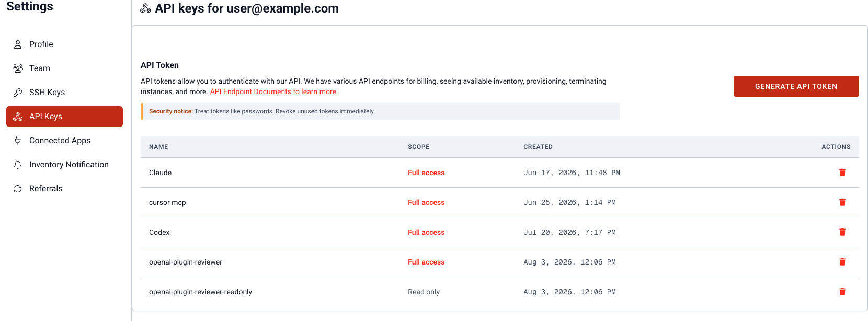Image resolution: width=868 pixels, height=321 pixels.
Task: Click the cursor mcp token name
Action: (167, 202)
